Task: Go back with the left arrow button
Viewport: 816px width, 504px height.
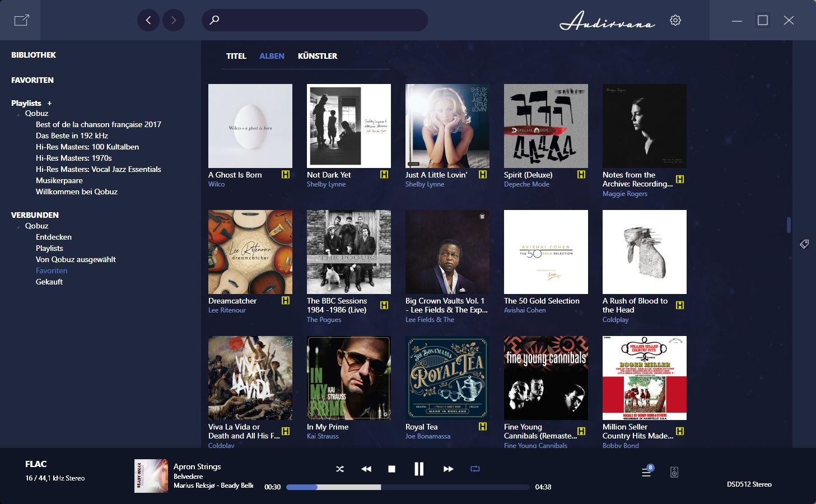Action: pyautogui.click(x=148, y=20)
